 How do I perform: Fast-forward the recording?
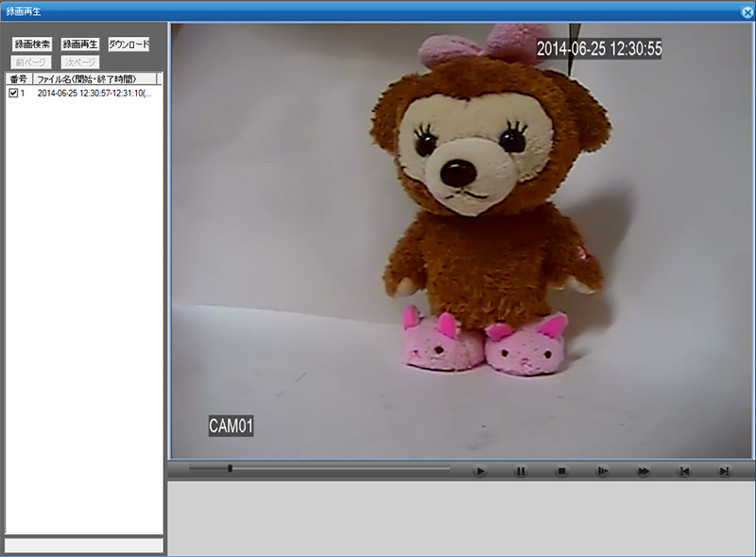tap(644, 471)
